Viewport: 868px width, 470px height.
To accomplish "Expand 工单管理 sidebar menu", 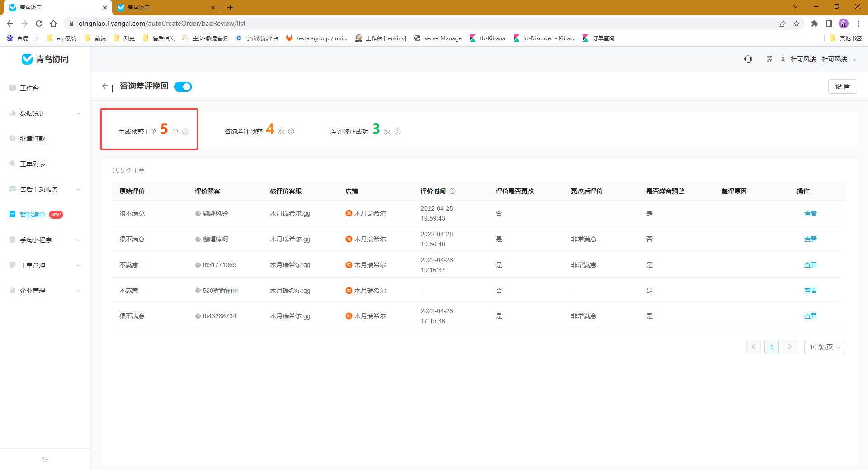I will [45, 265].
